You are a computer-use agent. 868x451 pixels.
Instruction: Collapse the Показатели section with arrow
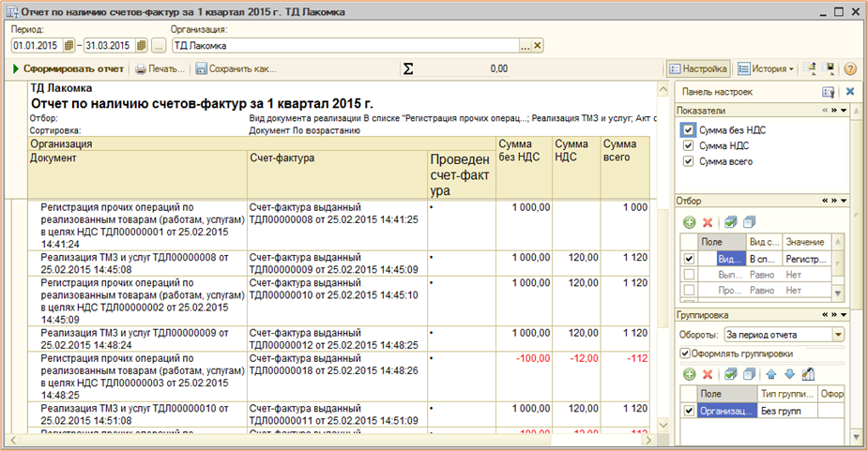tap(843, 111)
